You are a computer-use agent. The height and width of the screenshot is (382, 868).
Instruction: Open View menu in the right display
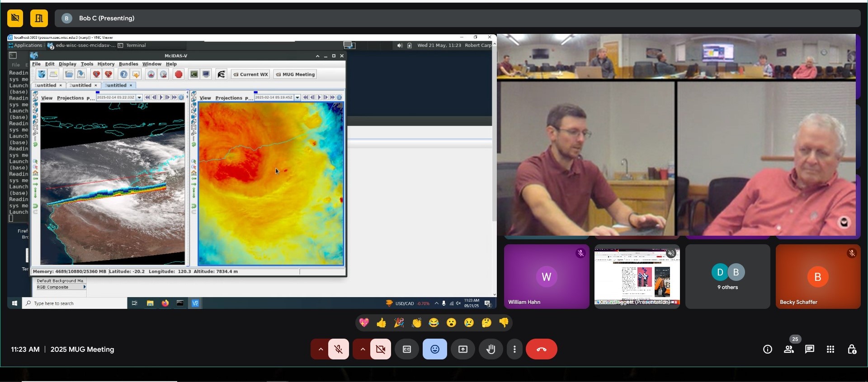point(205,98)
